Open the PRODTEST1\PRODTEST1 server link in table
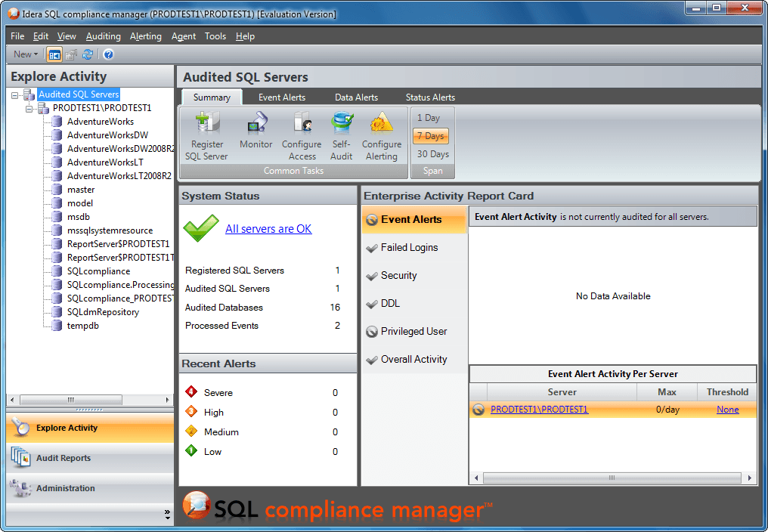This screenshot has width=768, height=532. coord(539,410)
